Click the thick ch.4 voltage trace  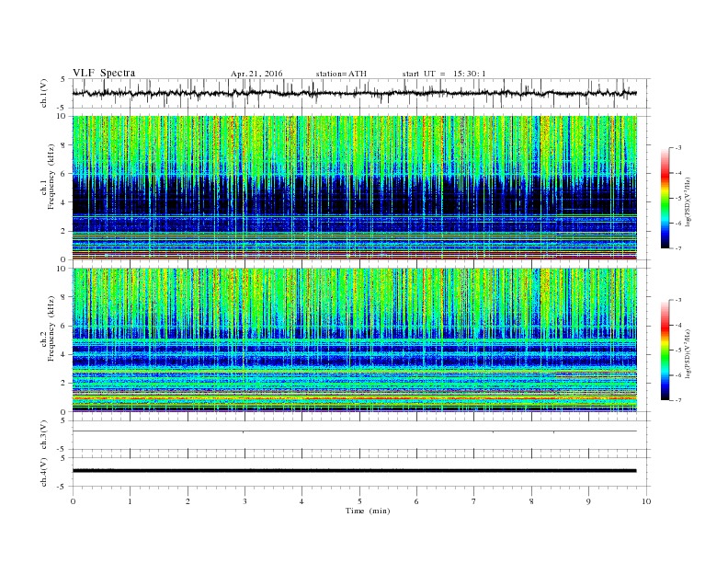coord(354,471)
